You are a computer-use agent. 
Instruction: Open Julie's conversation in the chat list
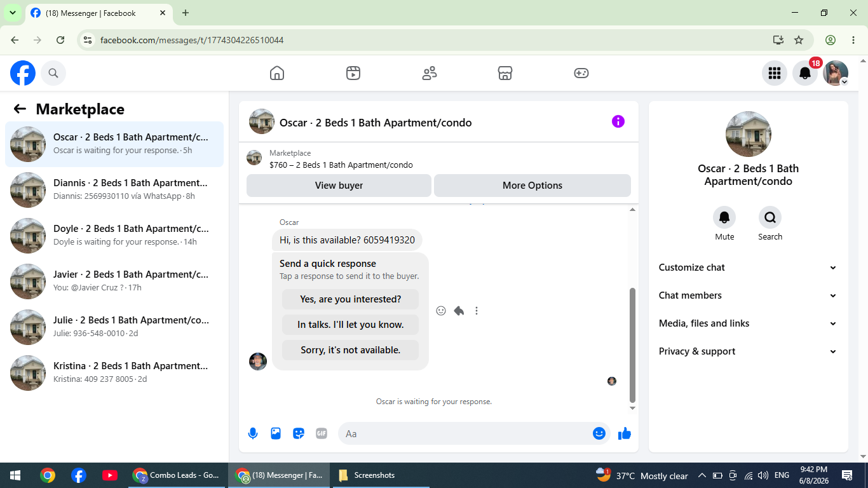pyautogui.click(x=114, y=327)
